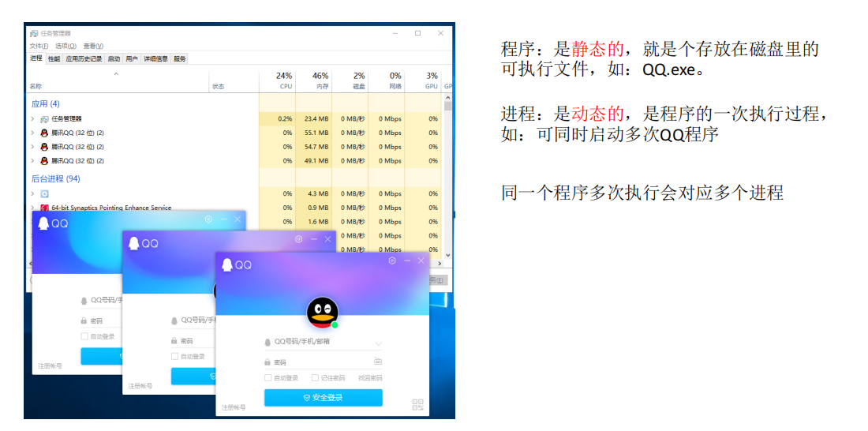Switch to the 性能 tab

pyautogui.click(x=54, y=58)
